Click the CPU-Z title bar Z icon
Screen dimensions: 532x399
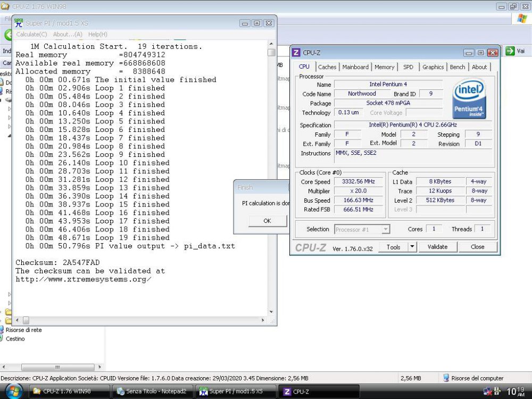click(296, 52)
